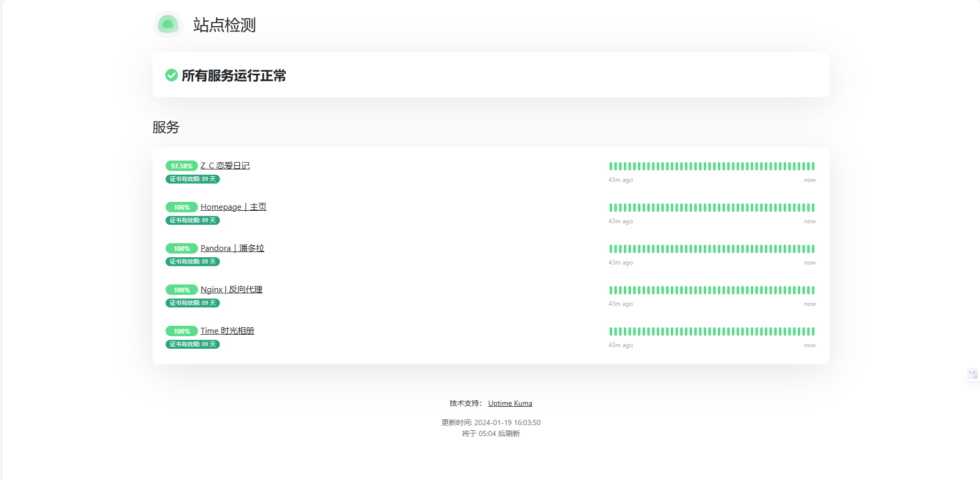Image resolution: width=980 pixels, height=480 pixels.
Task: Click the 技术支持 label text
Action: (465, 403)
